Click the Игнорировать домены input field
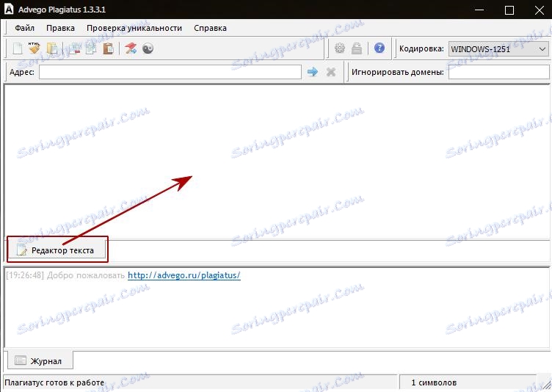This screenshot has height=392, width=552. point(498,72)
